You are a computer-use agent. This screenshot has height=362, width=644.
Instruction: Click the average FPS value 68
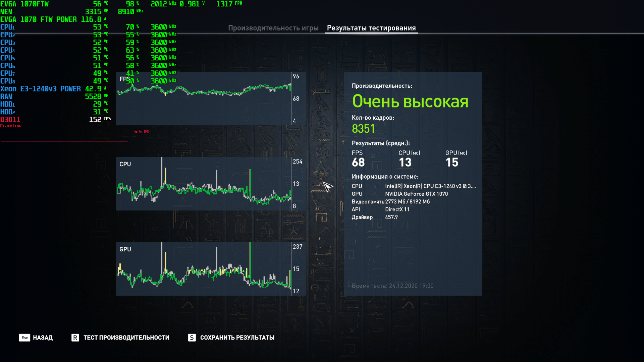pyautogui.click(x=358, y=163)
